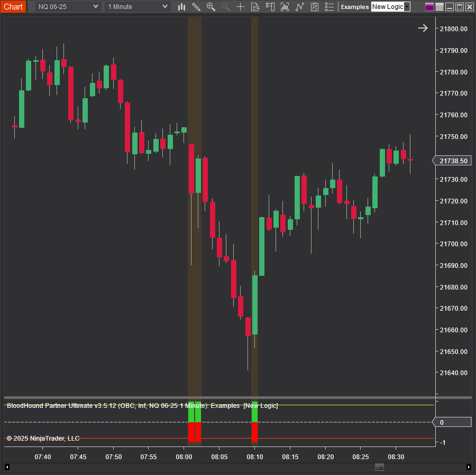The image size is (476, 475).
Task: Click the 21700.00 price axis label
Action: point(454,244)
